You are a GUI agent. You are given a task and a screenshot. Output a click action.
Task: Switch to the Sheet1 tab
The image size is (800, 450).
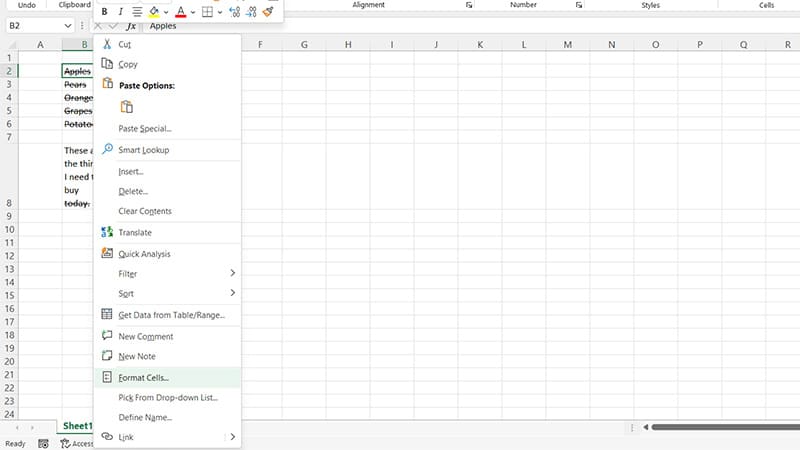tap(78, 426)
